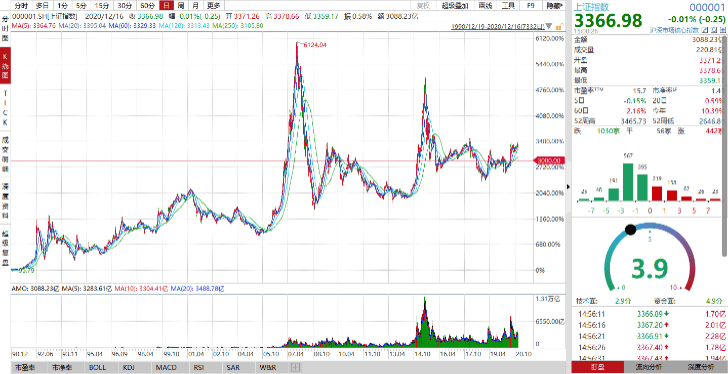
Task: Add indicator with the plus icon
Action: [295, 368]
